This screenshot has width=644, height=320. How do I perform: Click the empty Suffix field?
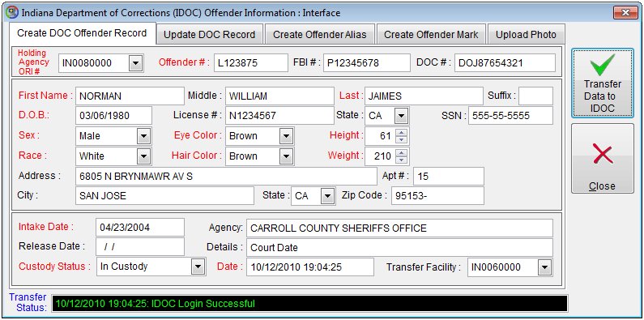tap(535, 96)
